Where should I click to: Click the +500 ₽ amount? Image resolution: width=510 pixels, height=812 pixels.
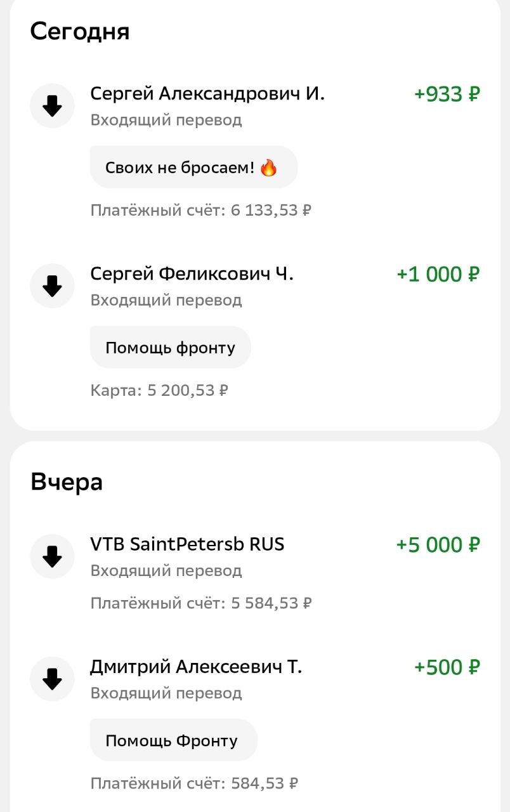(447, 668)
